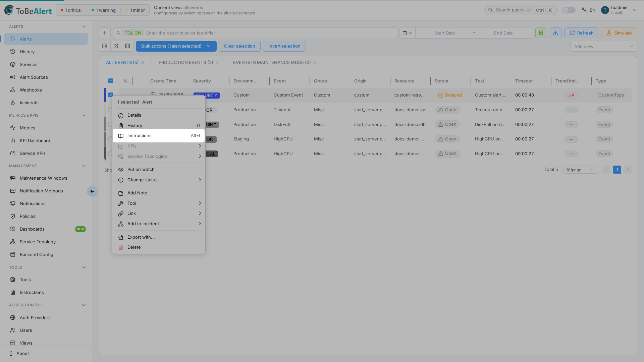Viewport: 644px width, 362px height.
Task: Open Export with... menu item
Action: click(159, 237)
